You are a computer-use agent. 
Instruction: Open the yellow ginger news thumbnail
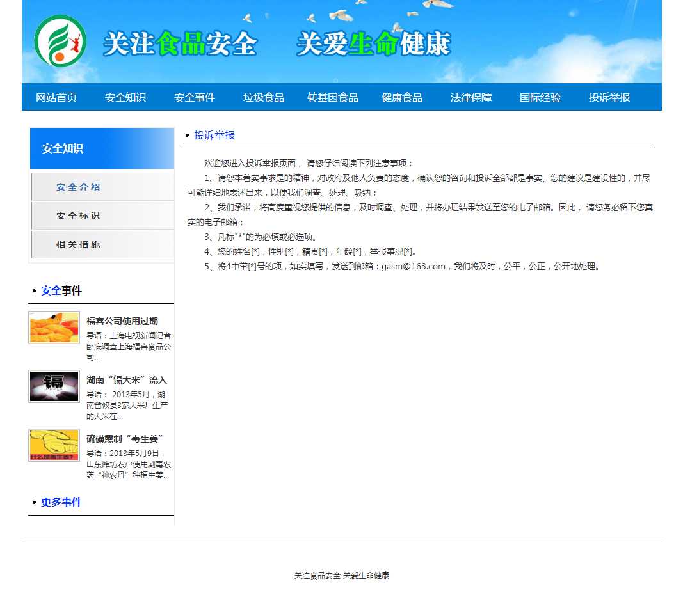coord(54,445)
